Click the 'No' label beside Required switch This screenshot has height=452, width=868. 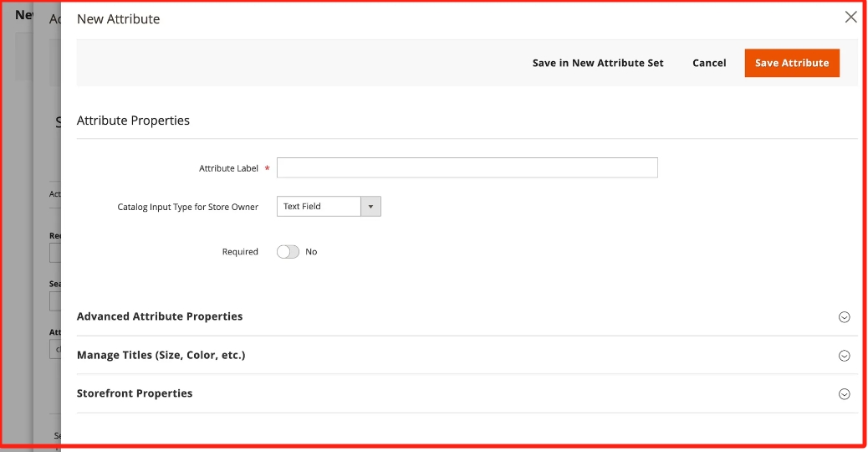311,251
